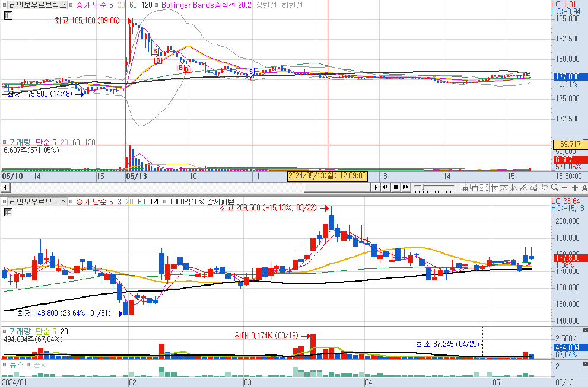The height and width of the screenshot is (387, 588).
Task: Click the add chart pane icon
Action: click(463, 187)
